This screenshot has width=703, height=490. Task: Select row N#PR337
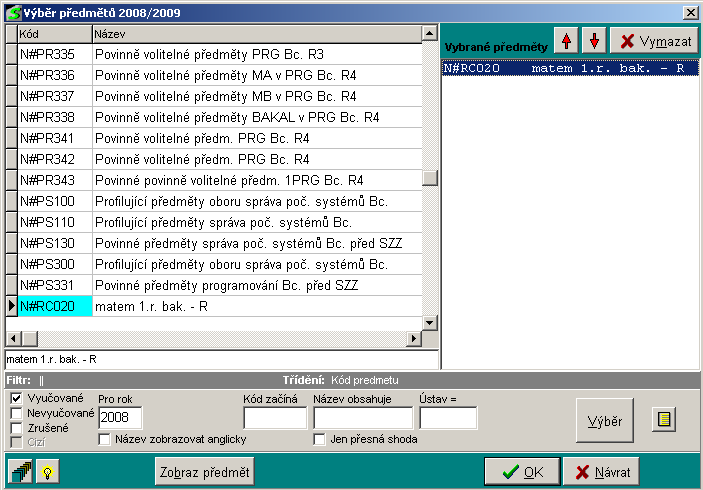pyautogui.click(x=214, y=96)
